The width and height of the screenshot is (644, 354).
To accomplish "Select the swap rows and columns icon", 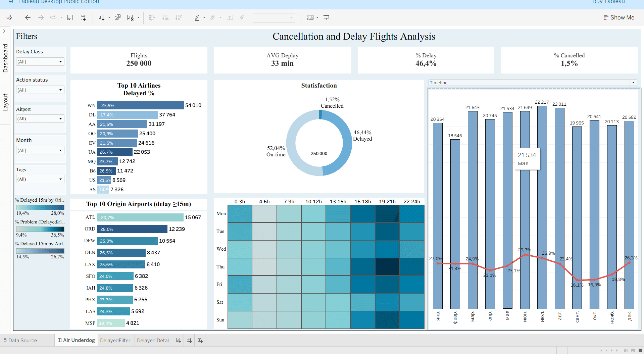I will coord(152,17).
